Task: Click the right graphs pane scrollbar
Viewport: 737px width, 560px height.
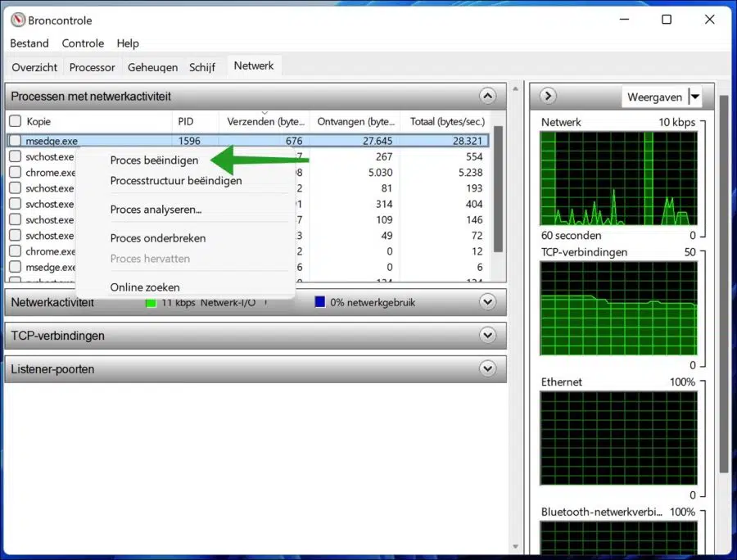Action: click(724, 284)
